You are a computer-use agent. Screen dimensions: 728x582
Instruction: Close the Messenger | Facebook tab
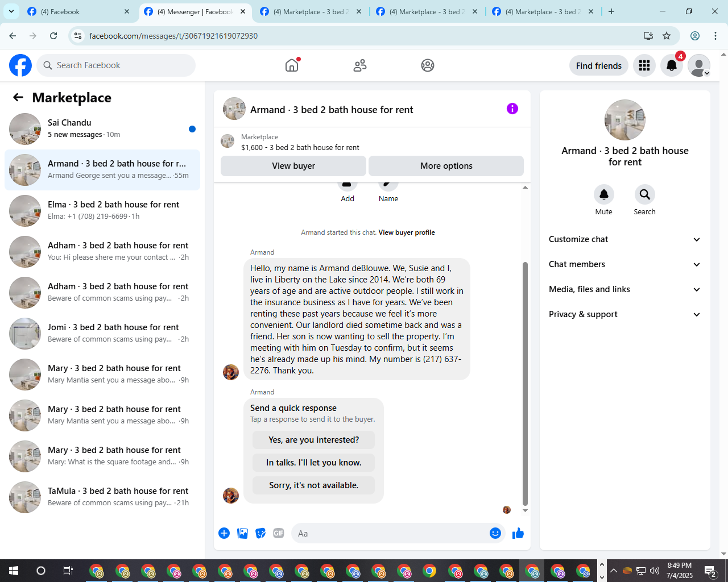pyautogui.click(x=243, y=11)
